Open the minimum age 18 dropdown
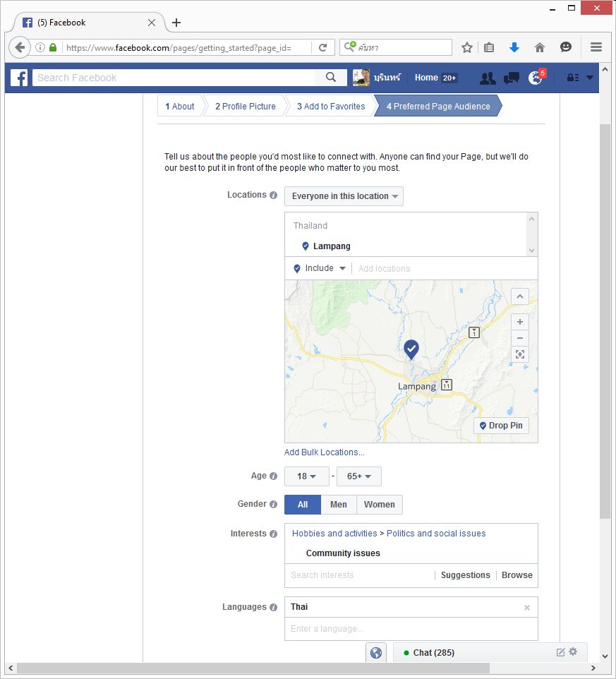Screen dimensions: 616x679 (x=306, y=476)
